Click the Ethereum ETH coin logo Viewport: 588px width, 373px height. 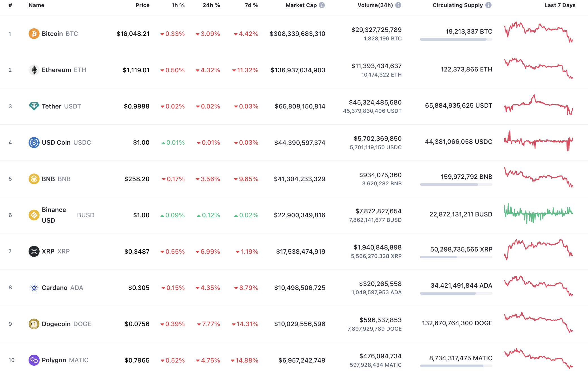point(34,70)
